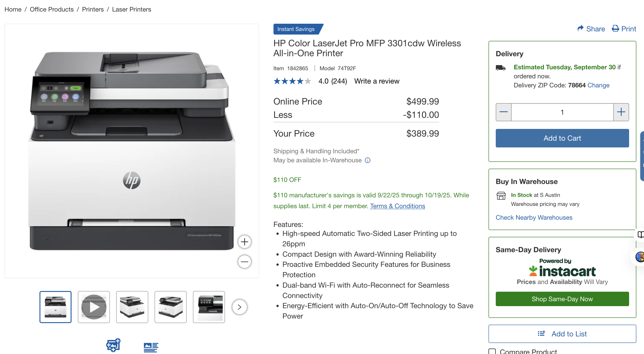Go to Office Products breadcrumb
Image resolution: width=644 pixels, height=354 pixels.
52,9
